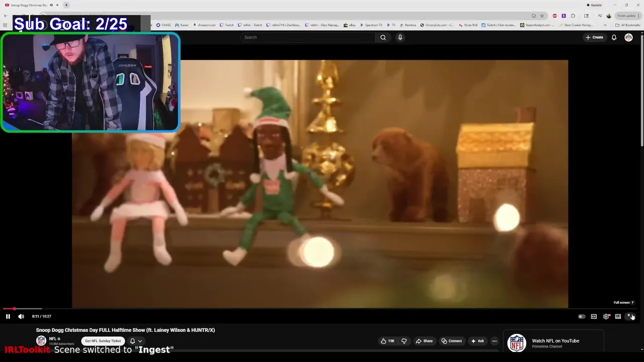644x362 pixels.
Task: Open the Spectrum TV bookmark
Action: click(371, 25)
